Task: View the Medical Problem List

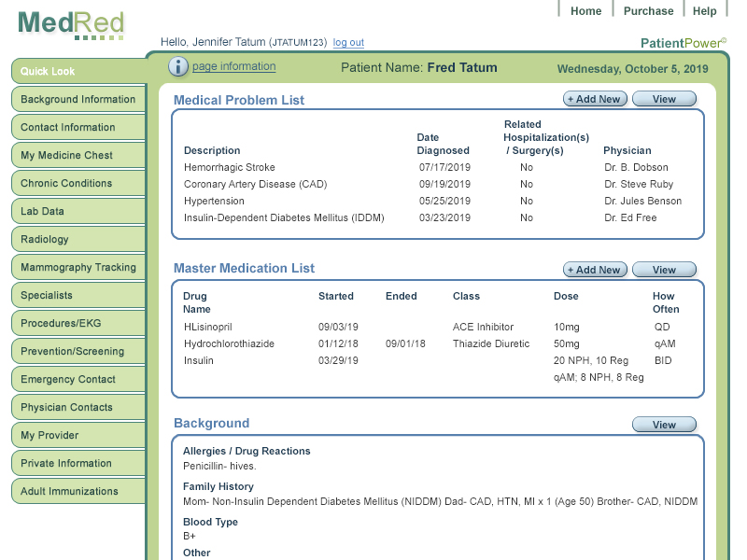Action: tap(664, 99)
